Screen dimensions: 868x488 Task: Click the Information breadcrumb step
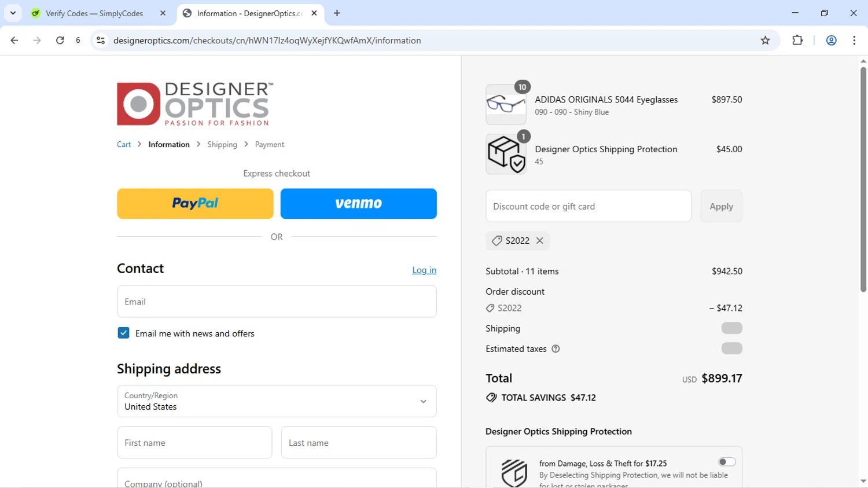tap(169, 144)
